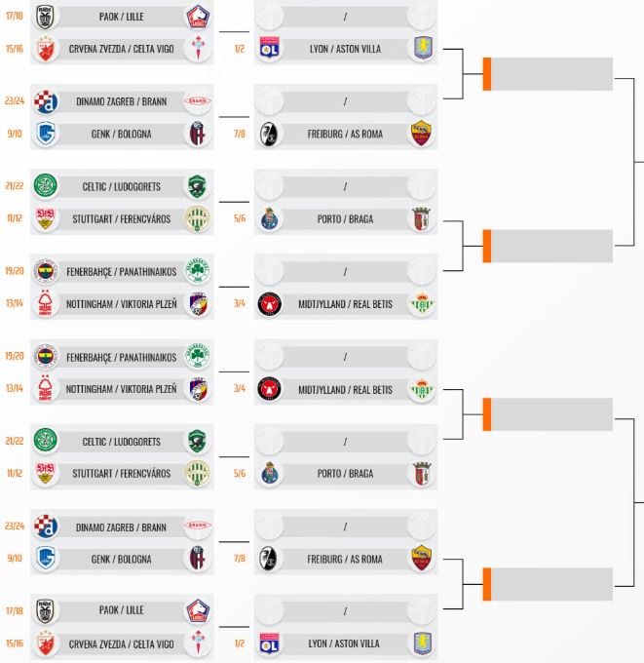
Task: Select the Fenerbahçe / Panathinaikos tie in lower half
Action: coord(122,357)
